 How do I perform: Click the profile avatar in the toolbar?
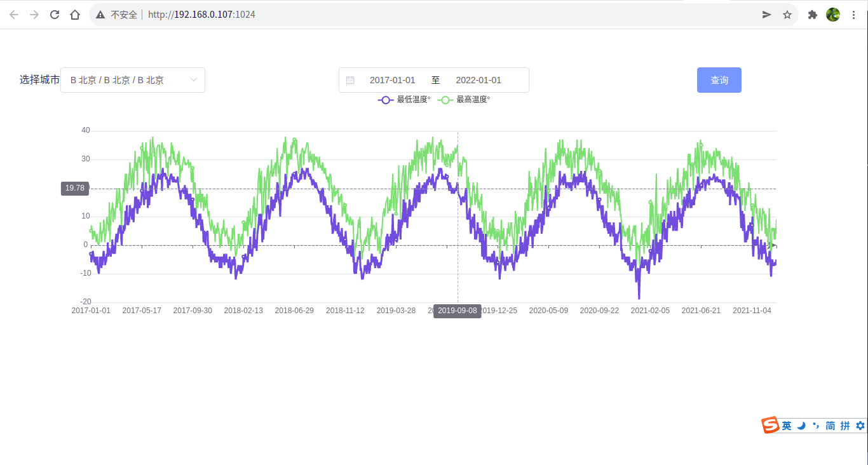pos(833,15)
